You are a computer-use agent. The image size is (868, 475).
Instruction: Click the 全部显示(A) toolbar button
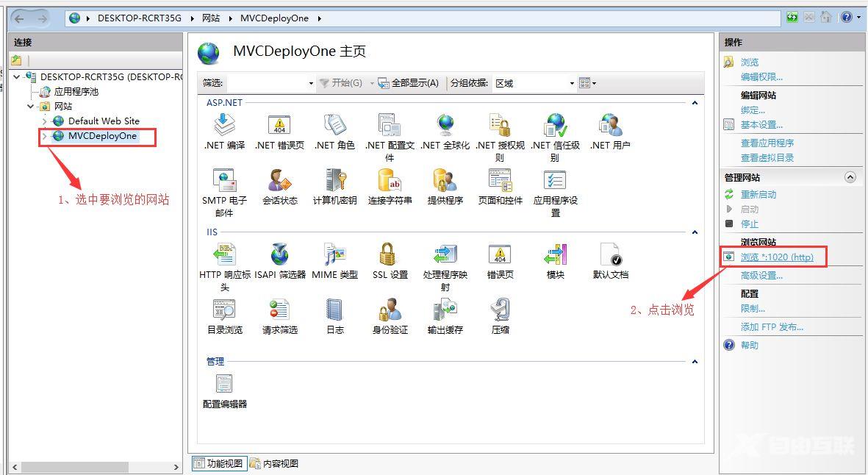(409, 84)
